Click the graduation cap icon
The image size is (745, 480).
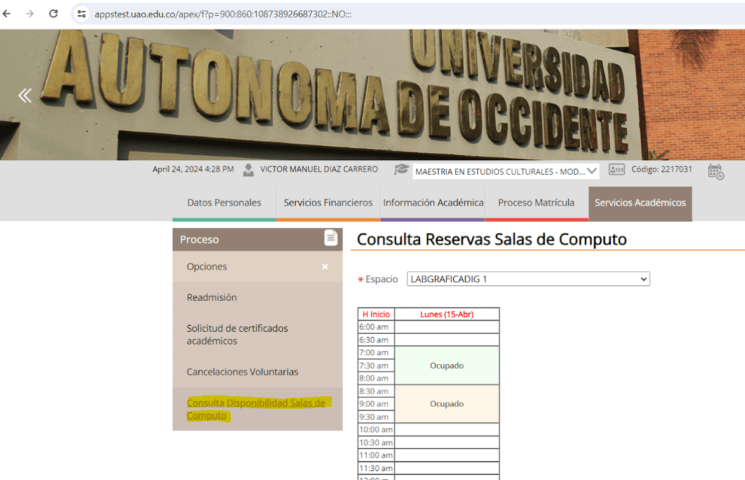point(401,169)
